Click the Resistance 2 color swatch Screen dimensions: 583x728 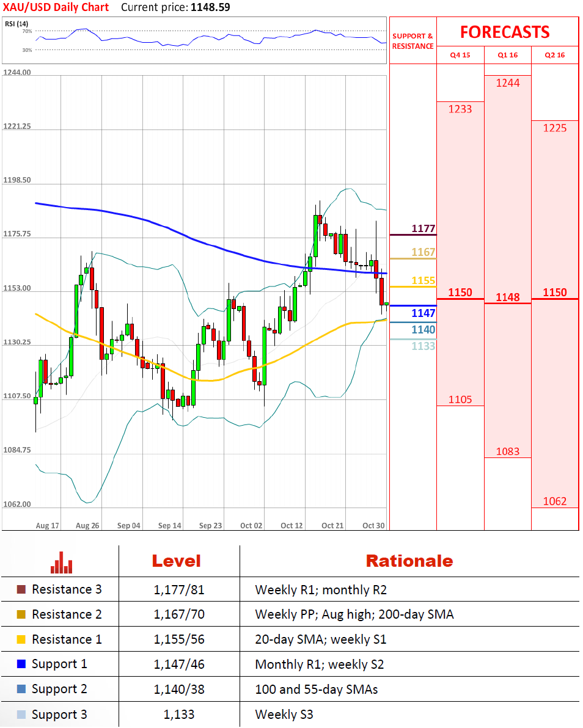coord(21,615)
